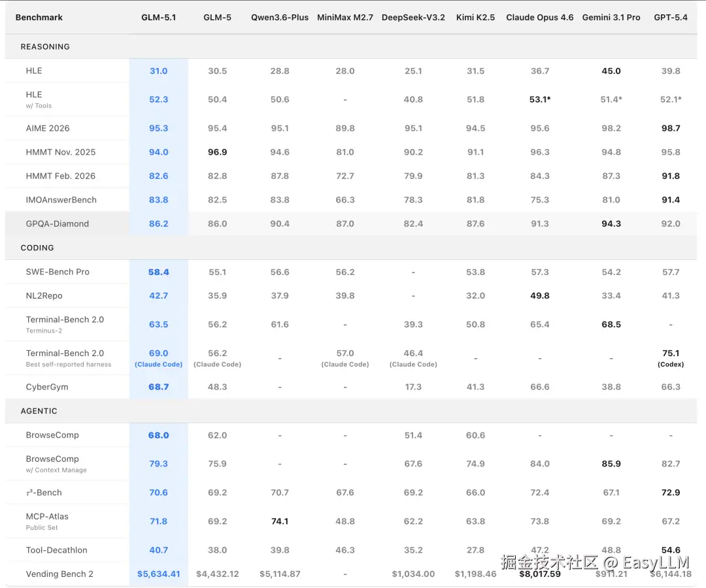The width and height of the screenshot is (706, 588).
Task: Click the τ³-Bench row label
Action: [x=44, y=493]
